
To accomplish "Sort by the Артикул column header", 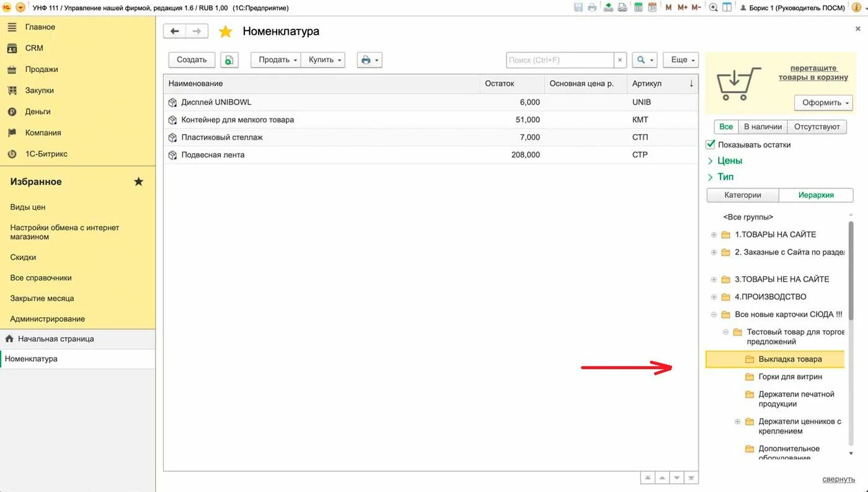I will pyautogui.click(x=662, y=84).
